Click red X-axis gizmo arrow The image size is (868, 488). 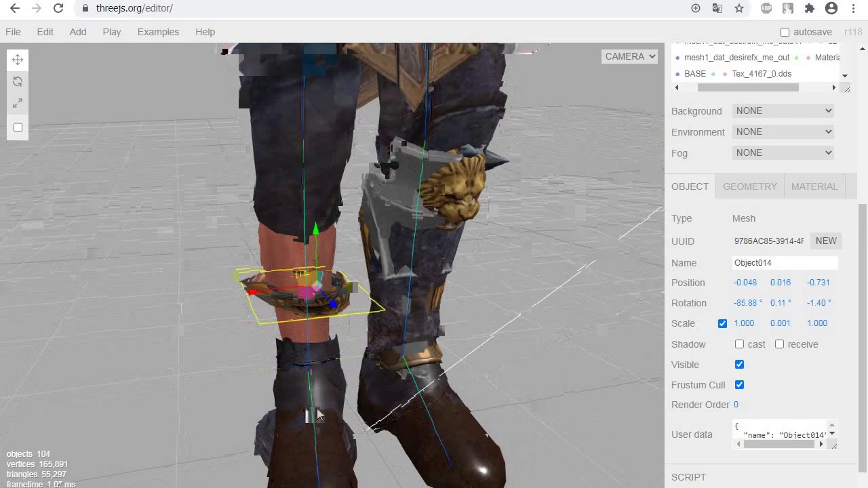coord(253,292)
